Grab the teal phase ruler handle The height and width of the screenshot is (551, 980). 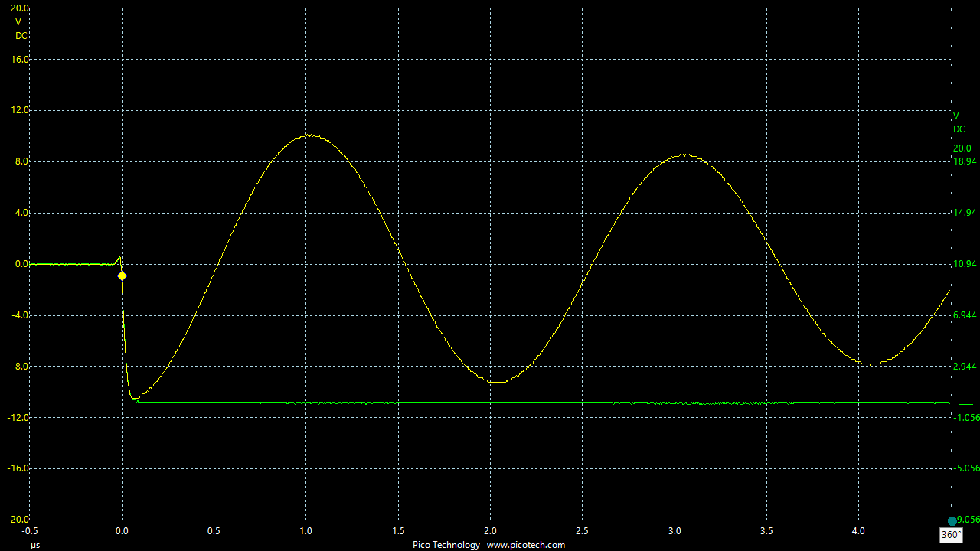[952, 521]
